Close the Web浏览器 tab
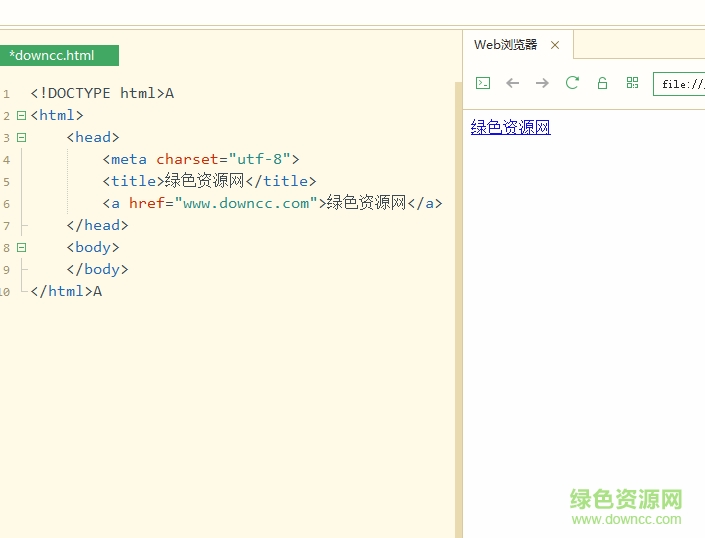Screen dimensions: 705x538 coord(555,45)
